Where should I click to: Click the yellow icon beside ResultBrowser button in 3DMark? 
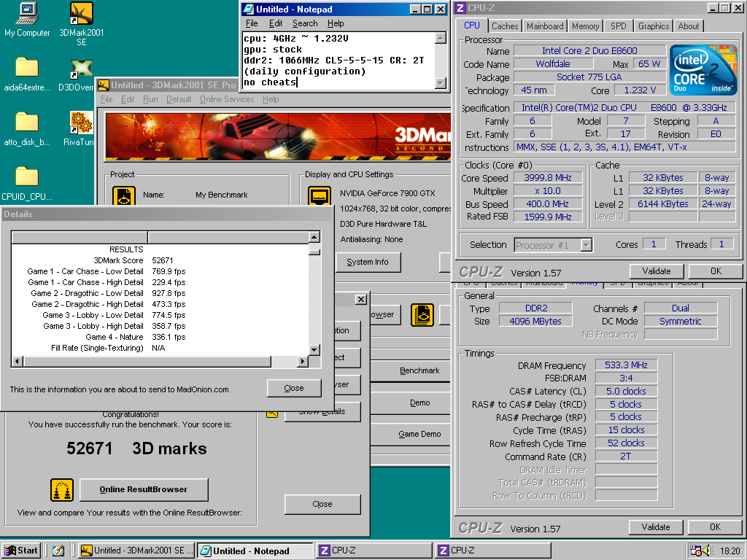point(422,315)
